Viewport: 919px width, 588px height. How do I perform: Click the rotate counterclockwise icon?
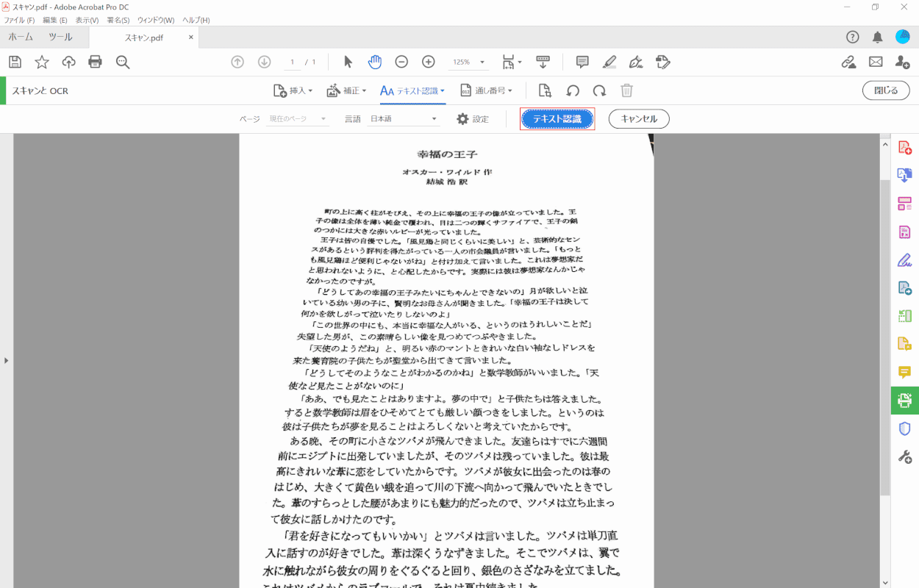click(573, 90)
